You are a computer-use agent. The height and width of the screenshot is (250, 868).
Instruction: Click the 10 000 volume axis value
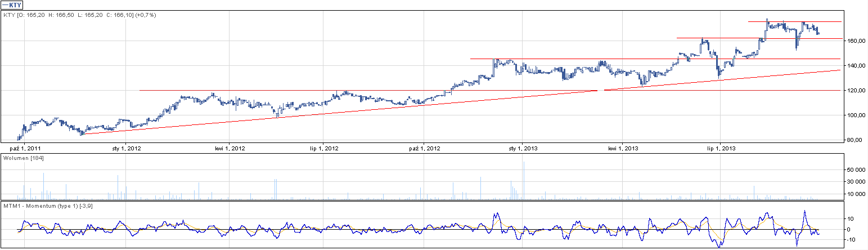pyautogui.click(x=856, y=194)
